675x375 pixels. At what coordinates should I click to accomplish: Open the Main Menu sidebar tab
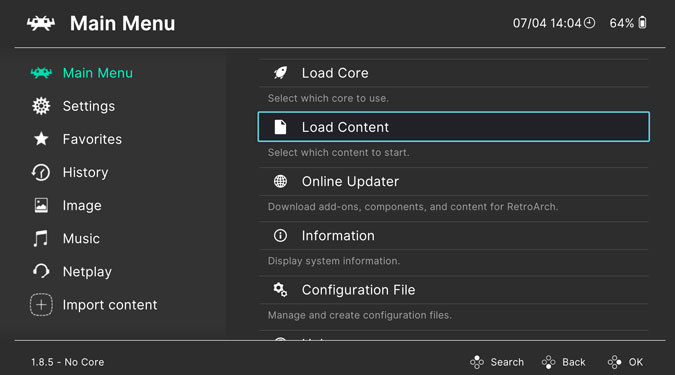point(98,73)
